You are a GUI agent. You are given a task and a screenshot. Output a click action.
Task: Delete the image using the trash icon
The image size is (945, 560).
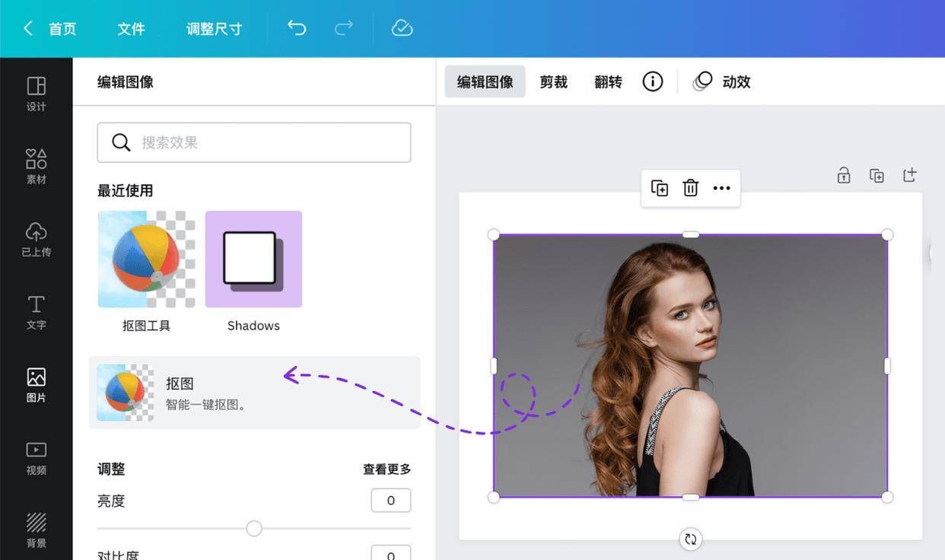click(690, 187)
